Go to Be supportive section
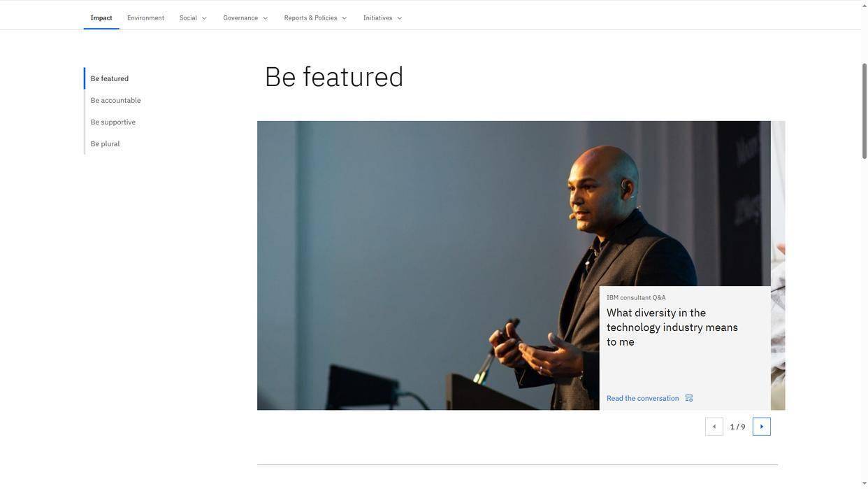The image size is (868, 489). pos(113,122)
